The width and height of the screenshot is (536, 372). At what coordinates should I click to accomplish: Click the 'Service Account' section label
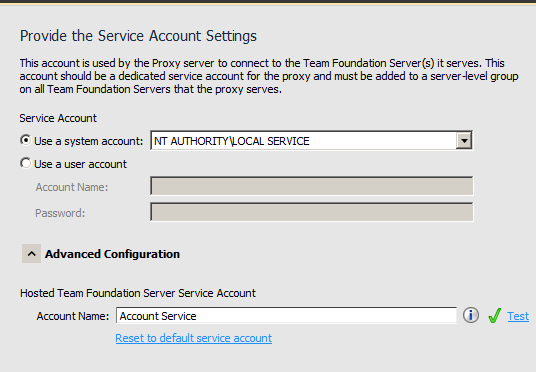[58, 118]
